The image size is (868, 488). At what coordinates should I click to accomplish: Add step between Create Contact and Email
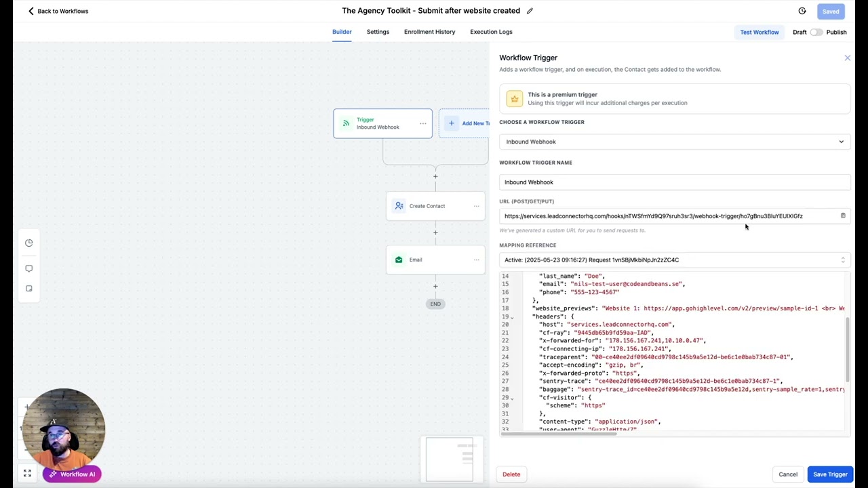pyautogui.click(x=435, y=233)
